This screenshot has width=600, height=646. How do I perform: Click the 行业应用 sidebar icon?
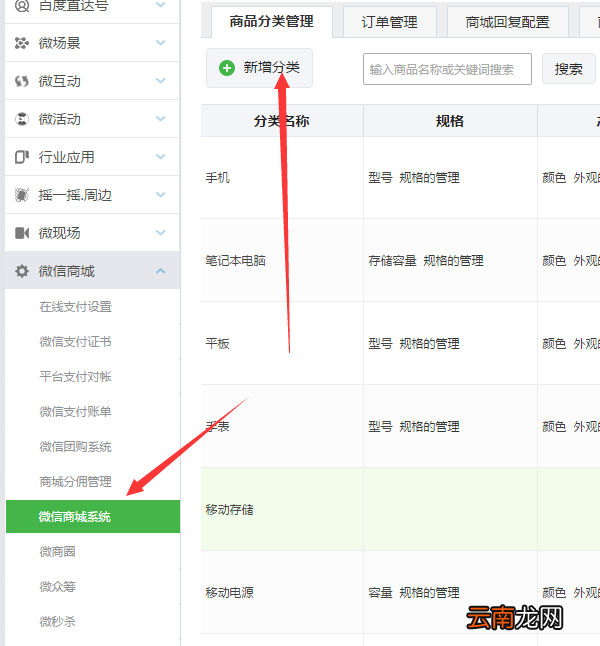(x=22, y=157)
